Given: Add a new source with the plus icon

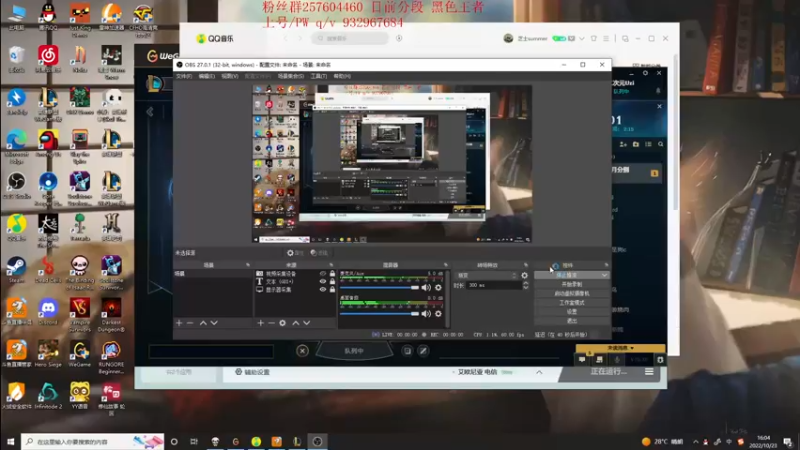Looking at the screenshot, I should click(x=260, y=323).
